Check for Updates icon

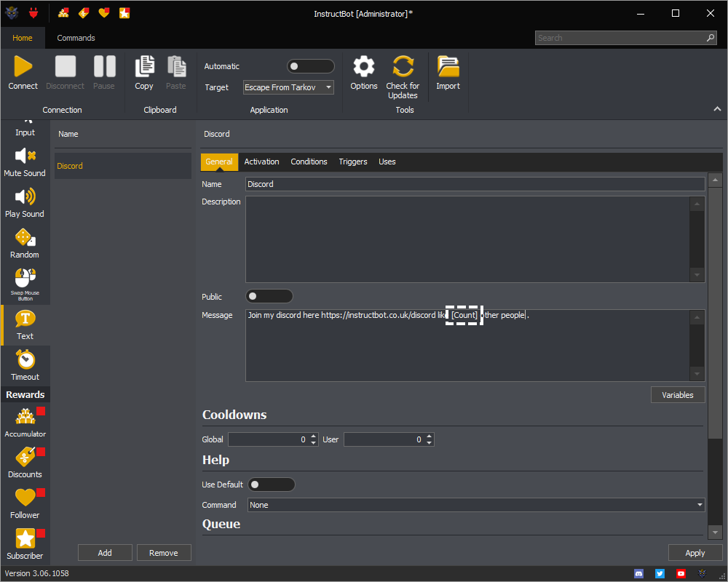click(403, 66)
